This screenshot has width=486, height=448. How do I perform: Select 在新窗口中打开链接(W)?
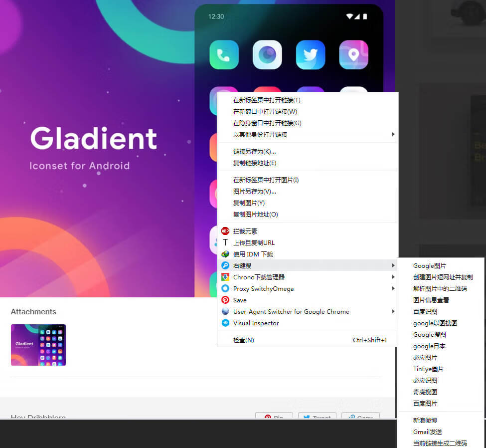click(x=308, y=112)
